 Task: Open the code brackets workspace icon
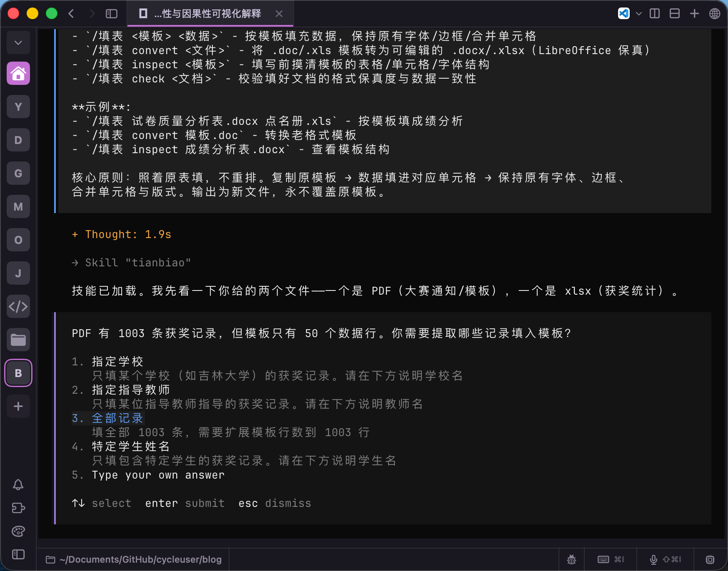[18, 307]
